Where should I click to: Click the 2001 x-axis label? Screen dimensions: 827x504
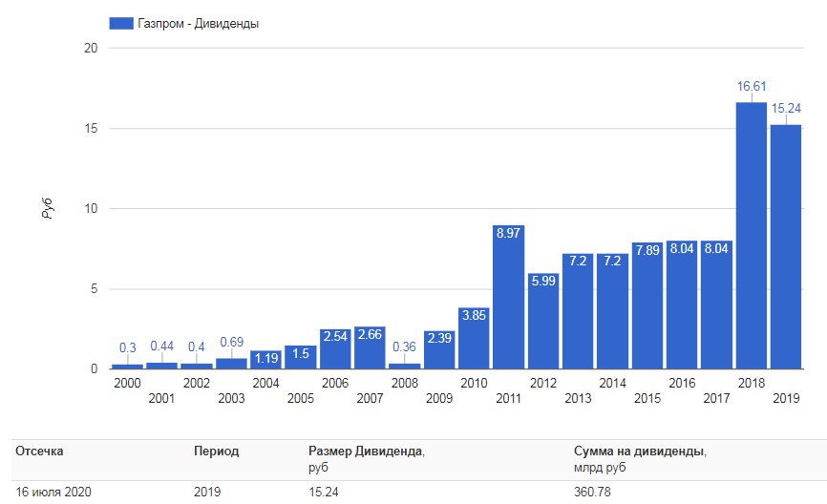coord(161,398)
